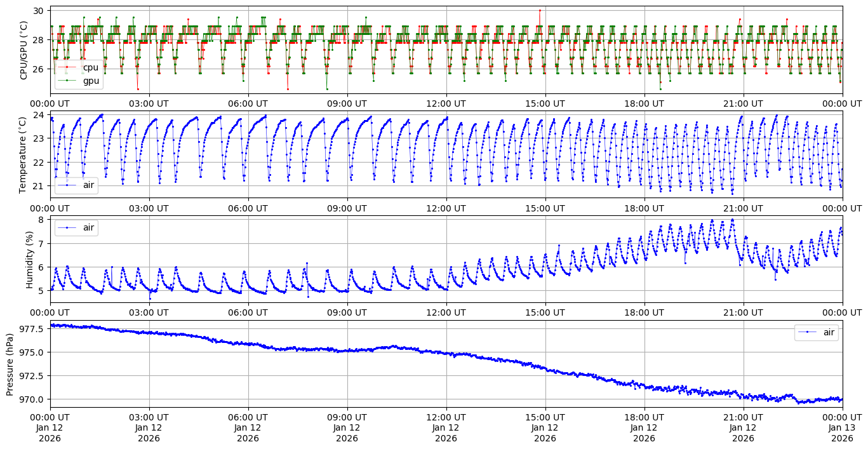Viewport: 868px width, 449px height.
Task: Click the 24 tick on Temperature axis
Action: (38, 115)
